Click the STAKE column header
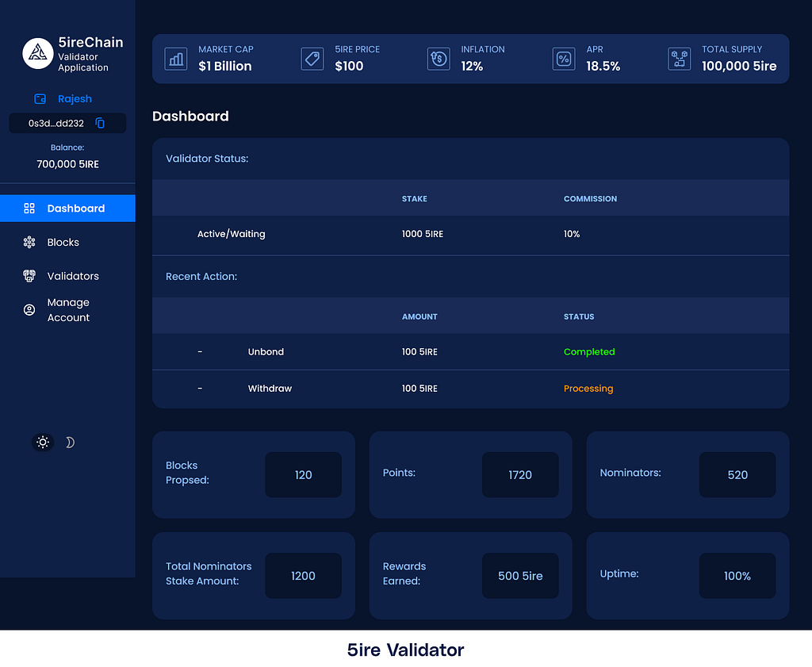Image resolution: width=812 pixels, height=667 pixels. click(414, 199)
